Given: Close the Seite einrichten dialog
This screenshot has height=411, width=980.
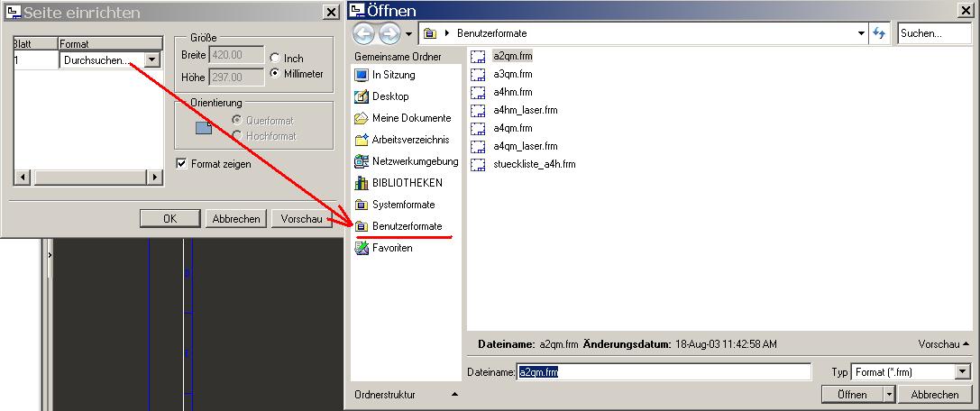Looking at the screenshot, I should (x=330, y=12).
